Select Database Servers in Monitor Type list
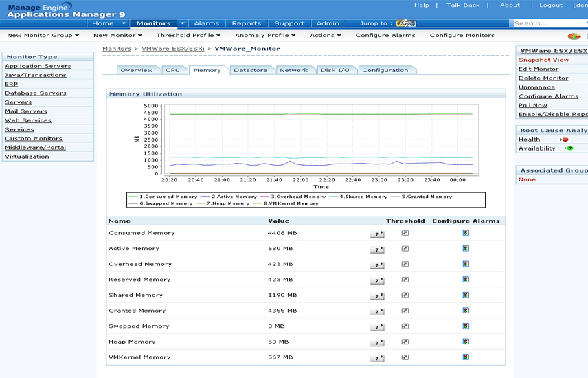 (x=36, y=93)
